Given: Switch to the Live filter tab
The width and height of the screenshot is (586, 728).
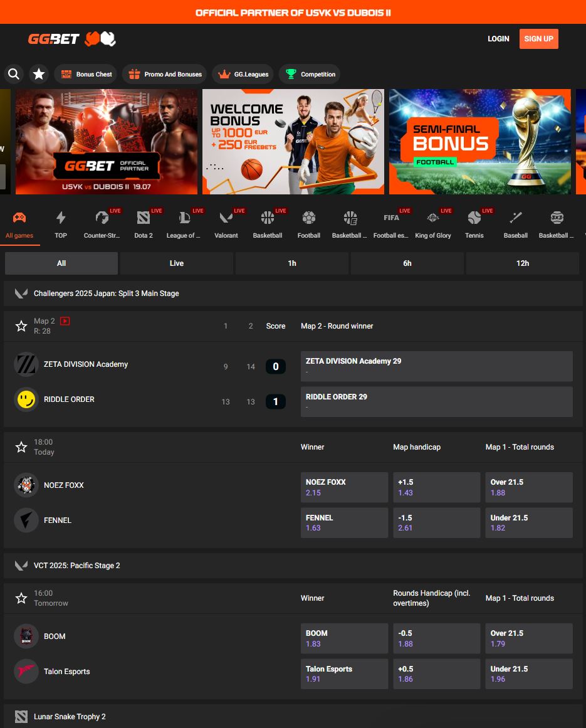Looking at the screenshot, I should (176, 263).
